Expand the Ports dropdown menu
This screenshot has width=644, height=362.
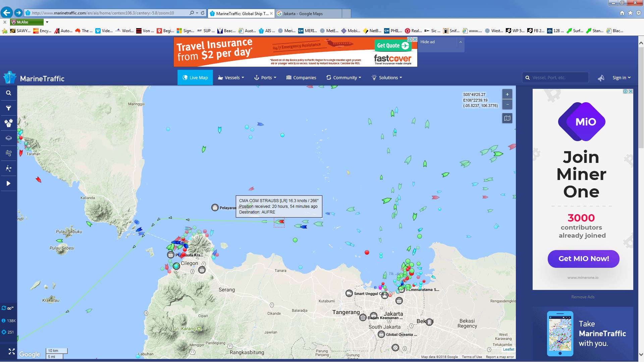[x=265, y=78]
